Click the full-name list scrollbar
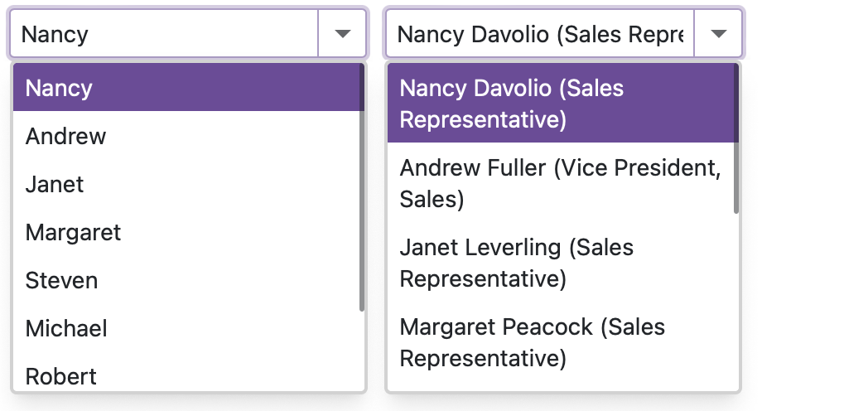 tap(736, 139)
